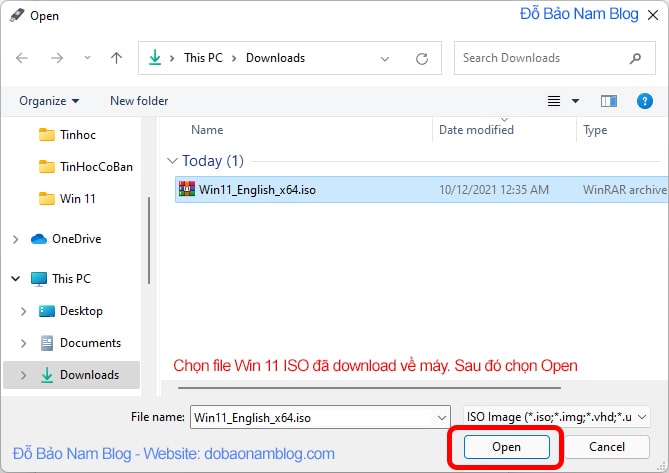Click the green Downloads icon in address bar
This screenshot has width=669, height=473.
click(x=155, y=57)
